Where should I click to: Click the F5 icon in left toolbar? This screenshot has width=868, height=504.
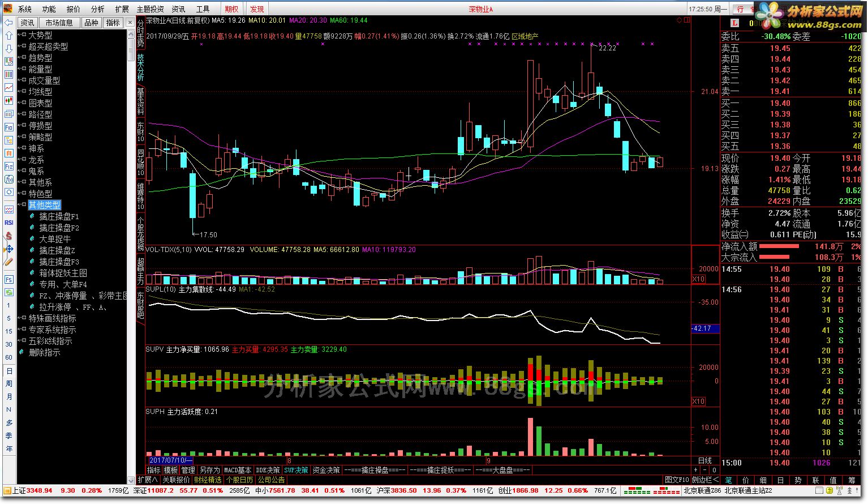pyautogui.click(x=8, y=279)
